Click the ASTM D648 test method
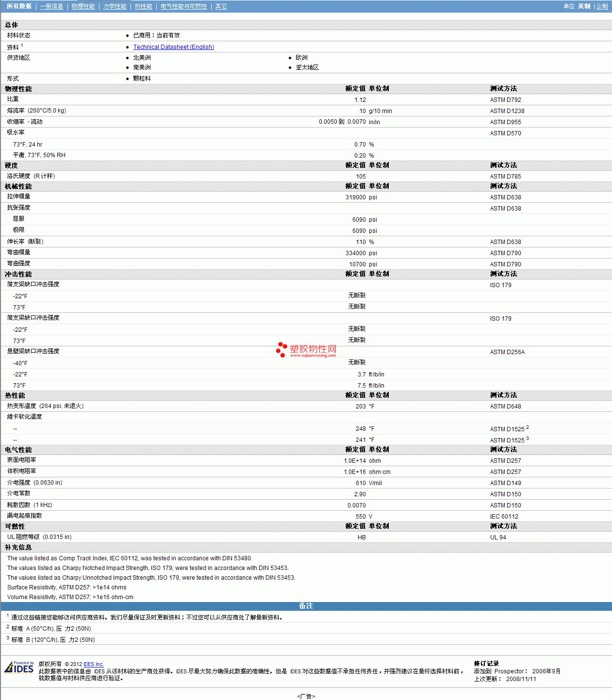The height and width of the screenshot is (700, 612). click(x=505, y=407)
